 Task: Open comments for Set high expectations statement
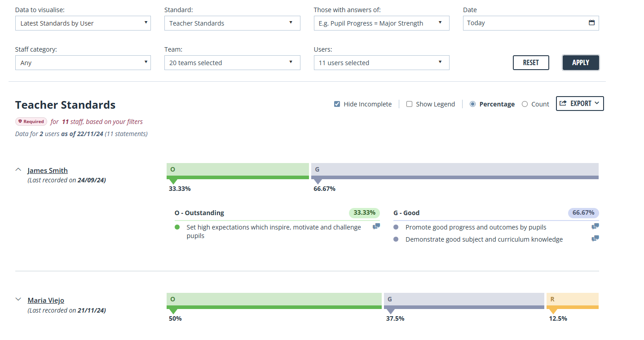[x=376, y=227]
